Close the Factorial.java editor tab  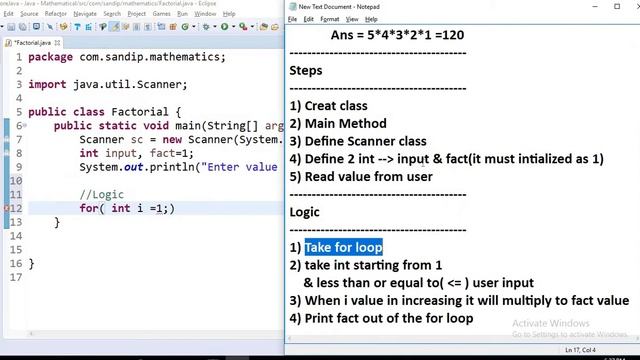click(57, 42)
